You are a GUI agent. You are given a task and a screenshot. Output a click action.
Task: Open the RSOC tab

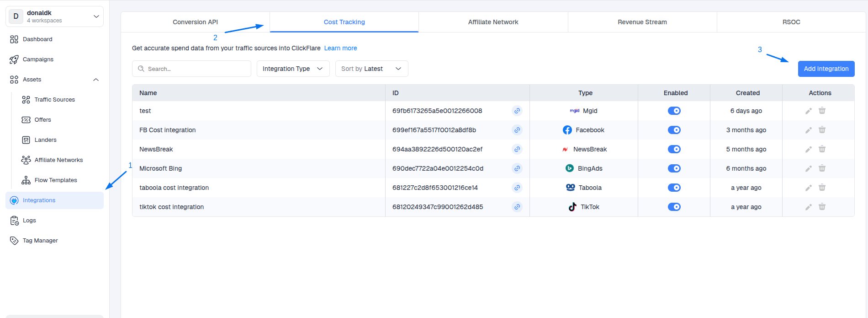coord(791,22)
